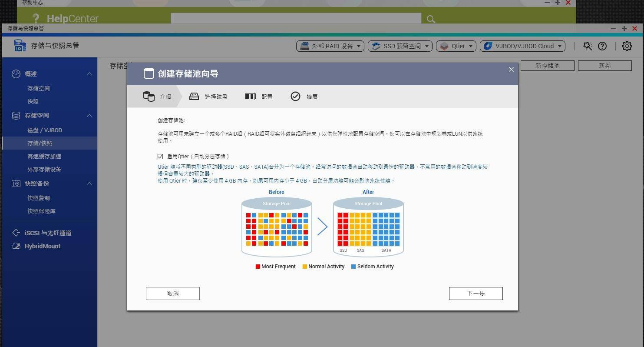Uncheck the 启用Qtier（自动分层存储）option
Image resolution: width=644 pixels, height=347 pixels.
click(160, 156)
